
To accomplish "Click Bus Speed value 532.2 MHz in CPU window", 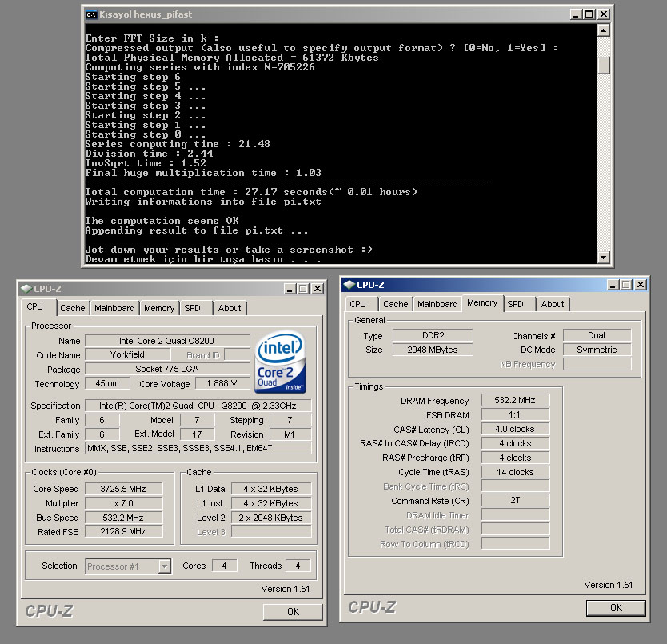I will [123, 518].
